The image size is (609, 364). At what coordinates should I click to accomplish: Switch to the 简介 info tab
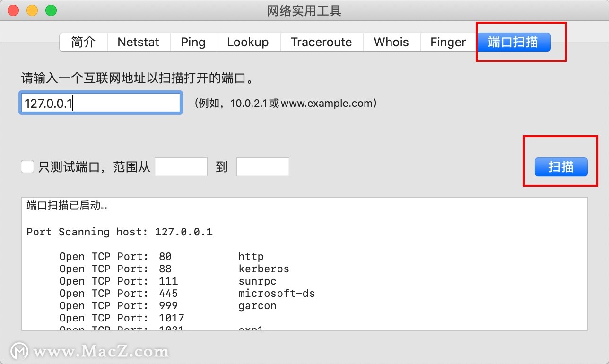pyautogui.click(x=83, y=42)
